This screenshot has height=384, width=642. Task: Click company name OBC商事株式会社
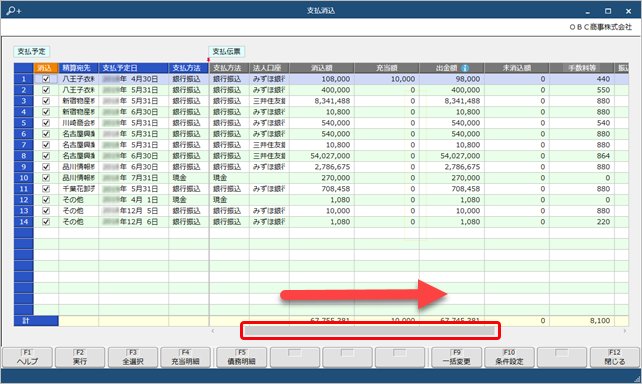(600, 27)
